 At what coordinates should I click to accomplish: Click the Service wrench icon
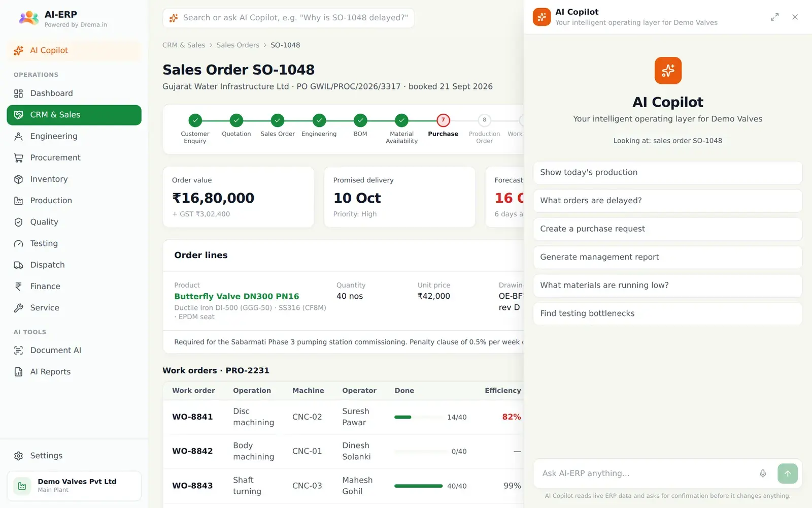pos(19,308)
